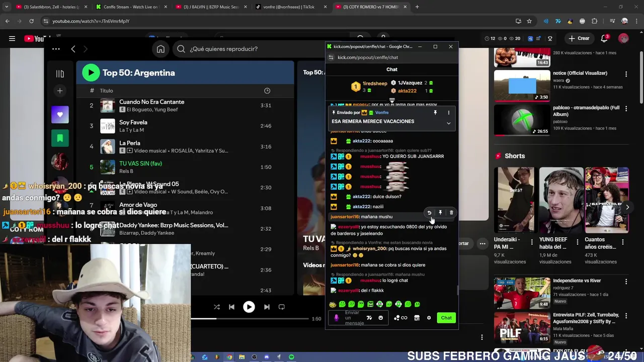644x362 pixels.
Task: Open menu for Entrevista PILF video
Action: pos(626,316)
